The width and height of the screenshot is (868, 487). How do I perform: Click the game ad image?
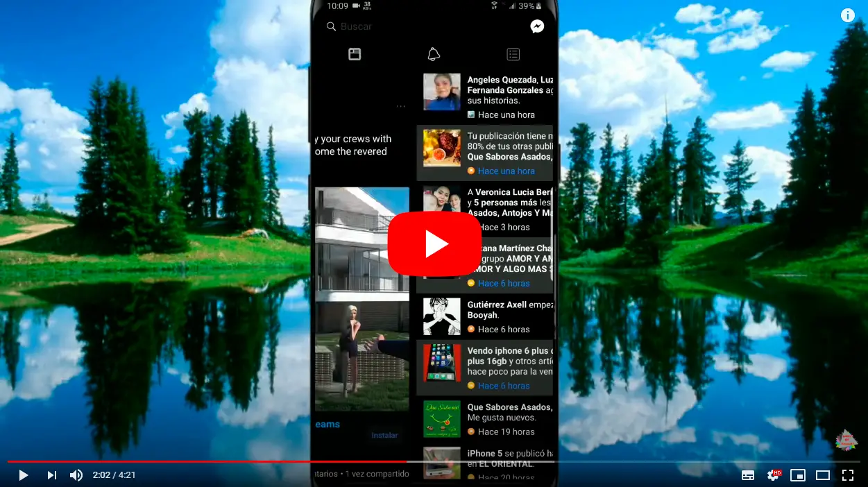point(361,299)
